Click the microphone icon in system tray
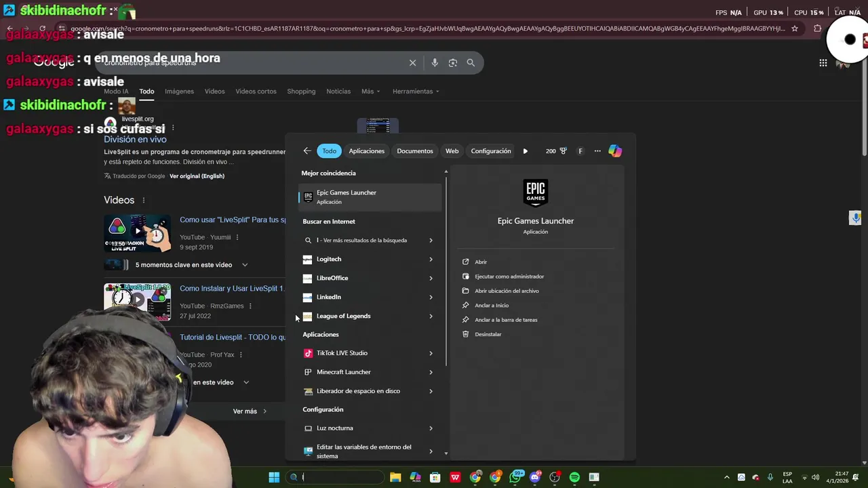The width and height of the screenshot is (868, 488). (770, 477)
